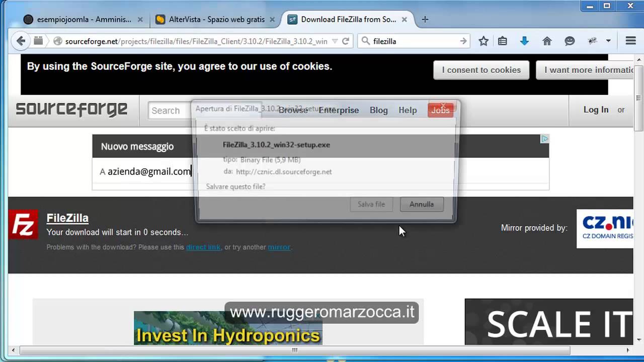Click 'Your download will start in 0 seconds…' text
The height and width of the screenshot is (362, 644).
pyautogui.click(x=117, y=232)
